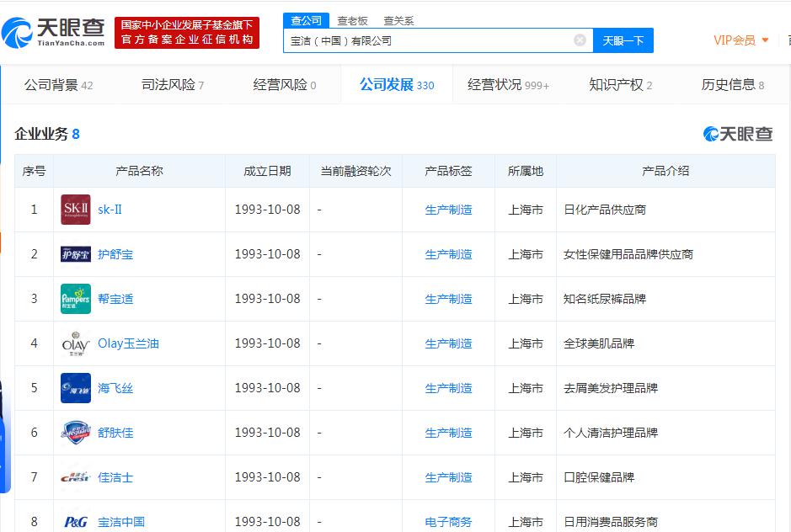The image size is (791, 532).
Task: Open the 宝洁中国 product link
Action: 121,522
